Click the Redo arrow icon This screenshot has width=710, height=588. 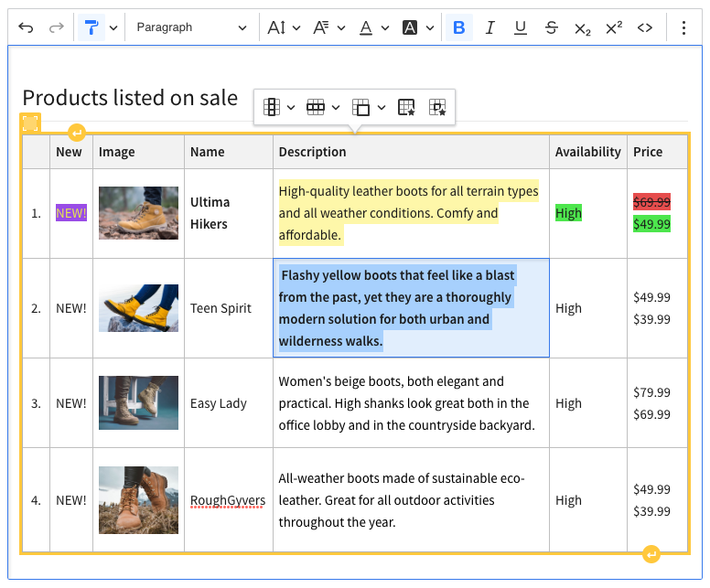coord(56,27)
